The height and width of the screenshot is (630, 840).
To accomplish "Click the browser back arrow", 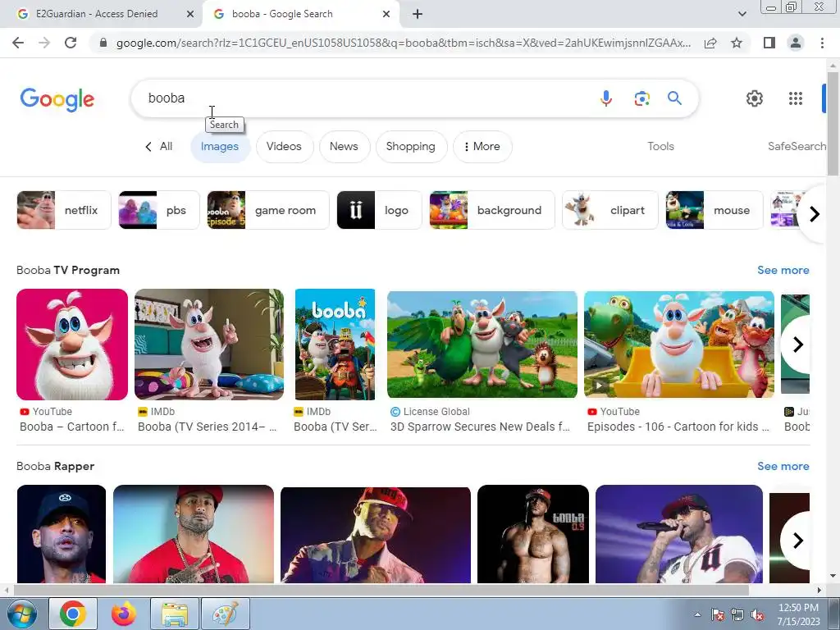I will 18,43.
